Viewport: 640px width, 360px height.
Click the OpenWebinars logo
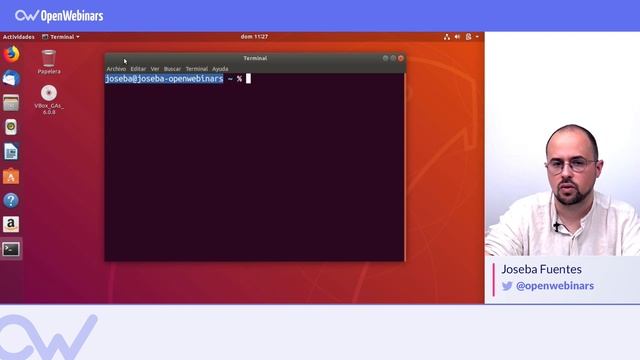pos(59,16)
